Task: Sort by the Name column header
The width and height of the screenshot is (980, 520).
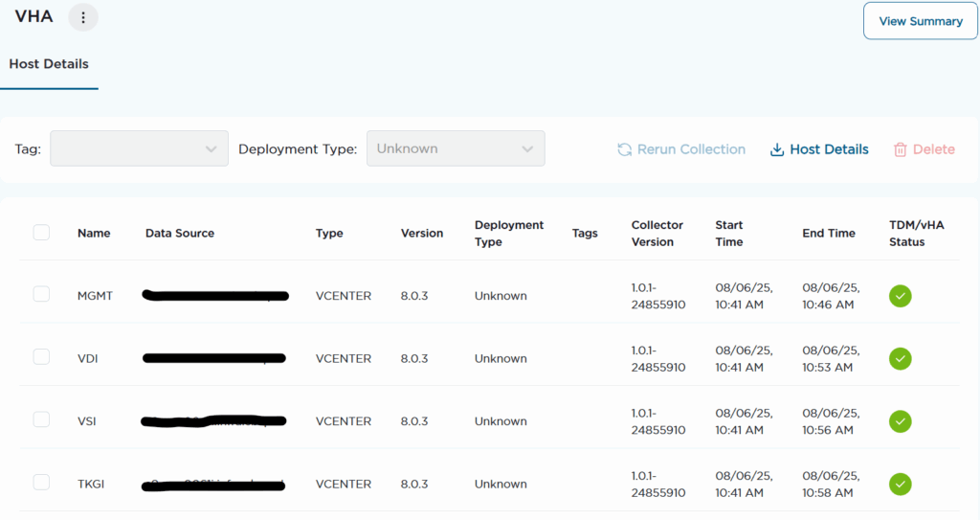Action: coord(94,233)
